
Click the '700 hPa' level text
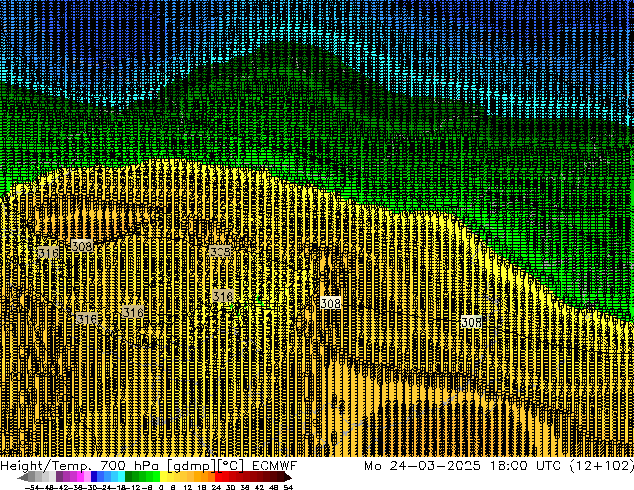coord(129,466)
